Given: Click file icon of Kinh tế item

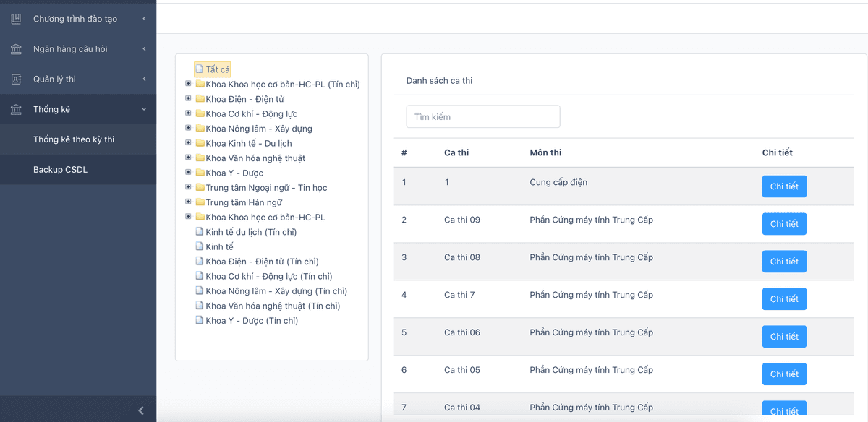Looking at the screenshot, I should pos(200,247).
